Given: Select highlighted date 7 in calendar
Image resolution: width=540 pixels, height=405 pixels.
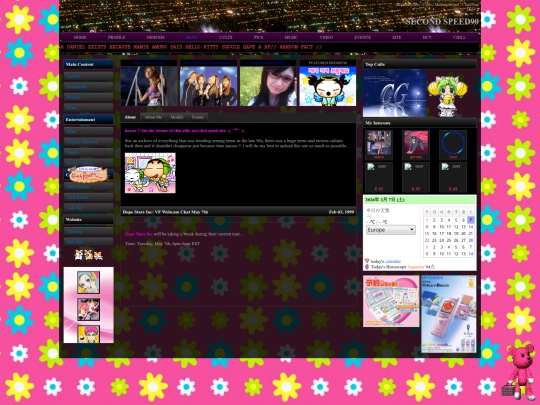Looking at the screenshot, I should click(470, 220).
